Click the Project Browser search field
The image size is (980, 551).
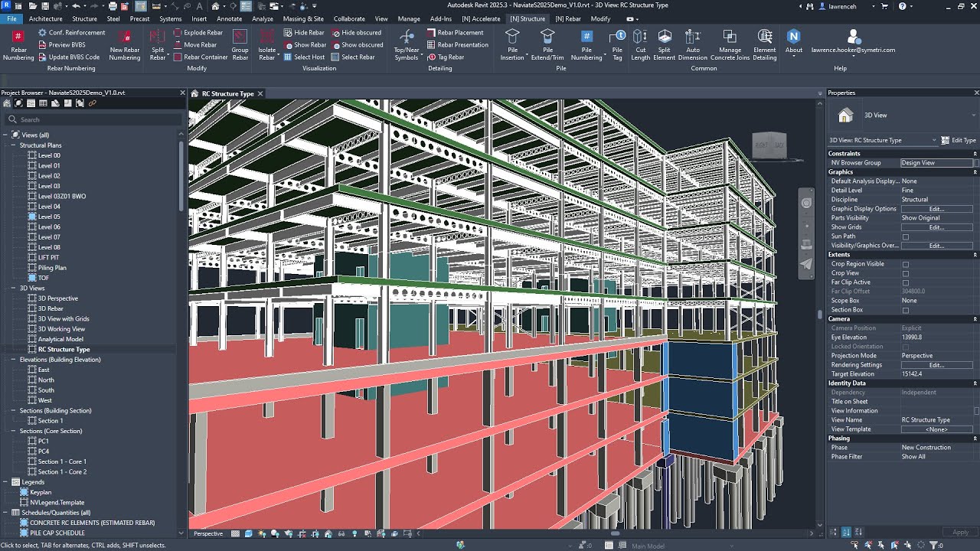click(x=92, y=119)
